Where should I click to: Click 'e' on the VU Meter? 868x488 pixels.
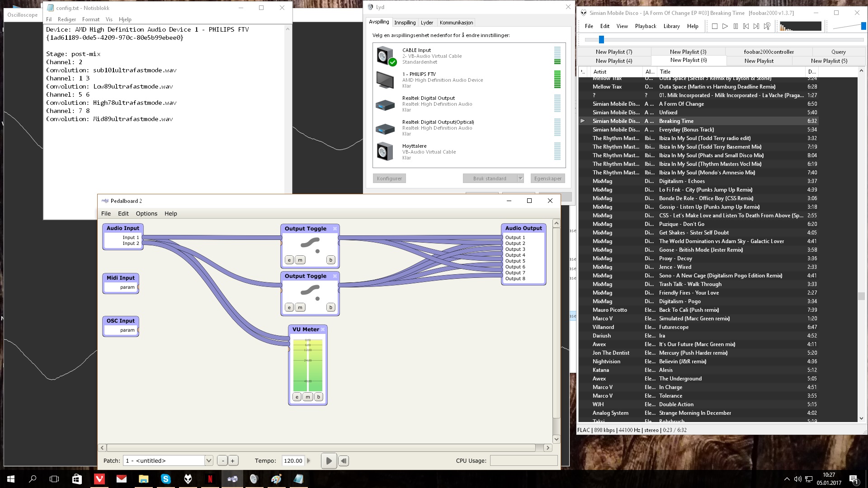coord(297,397)
